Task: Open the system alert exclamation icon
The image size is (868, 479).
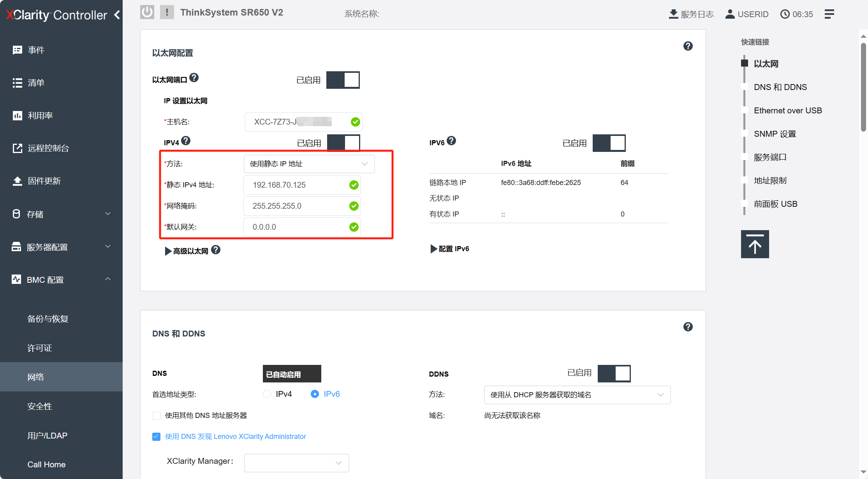Action: coord(167,12)
